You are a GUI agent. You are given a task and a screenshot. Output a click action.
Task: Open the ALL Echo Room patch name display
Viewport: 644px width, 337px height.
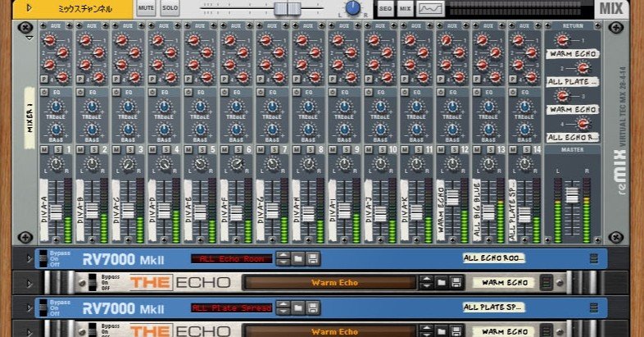(232, 258)
